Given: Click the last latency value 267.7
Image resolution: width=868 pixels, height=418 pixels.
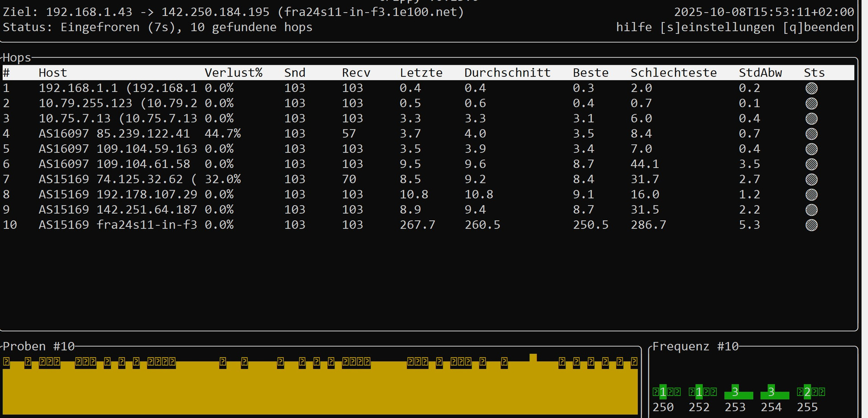Looking at the screenshot, I should [417, 225].
